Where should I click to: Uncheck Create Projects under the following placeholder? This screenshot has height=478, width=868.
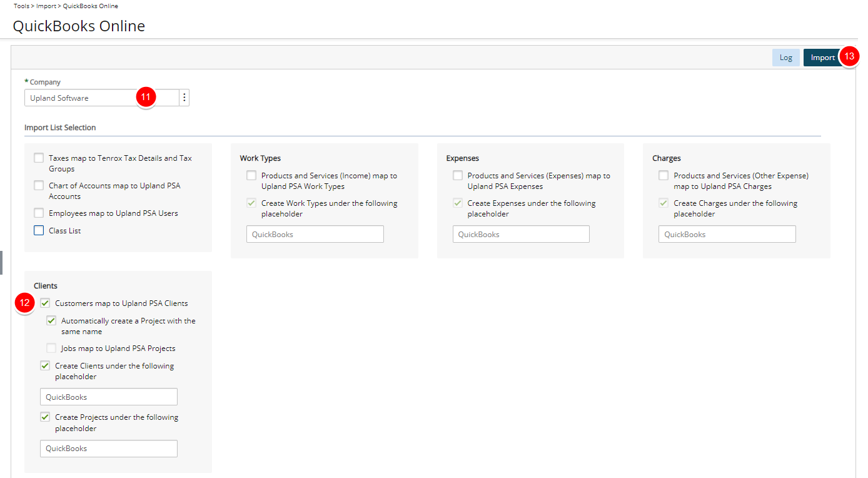click(45, 417)
